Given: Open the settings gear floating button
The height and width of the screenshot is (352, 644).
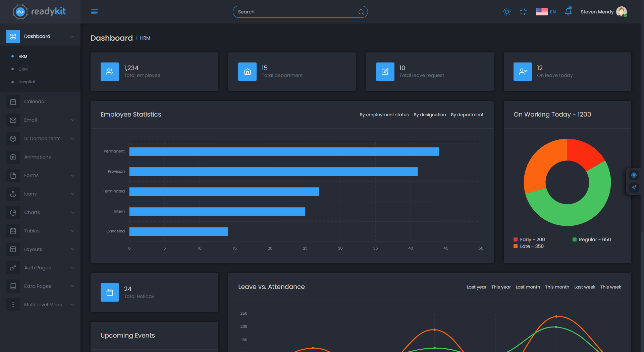Looking at the screenshot, I should pyautogui.click(x=634, y=175).
